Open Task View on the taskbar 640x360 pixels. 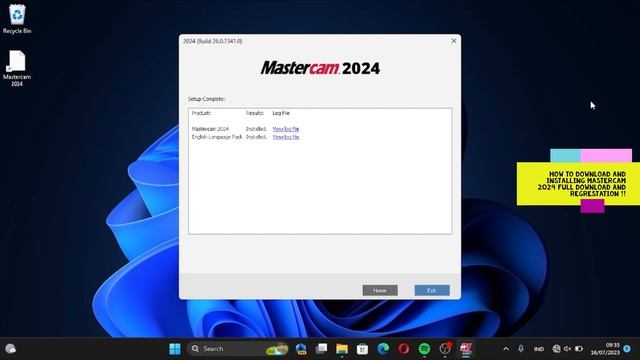pos(322,349)
